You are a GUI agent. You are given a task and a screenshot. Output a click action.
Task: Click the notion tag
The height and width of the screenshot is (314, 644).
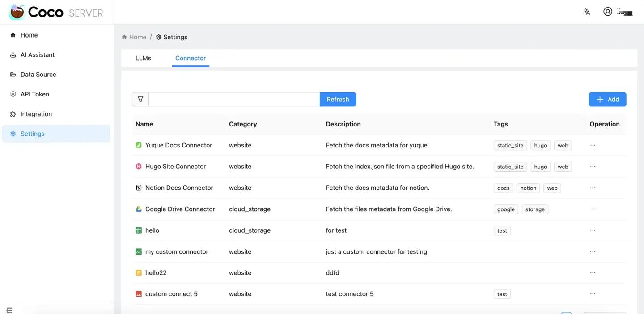[528, 188]
